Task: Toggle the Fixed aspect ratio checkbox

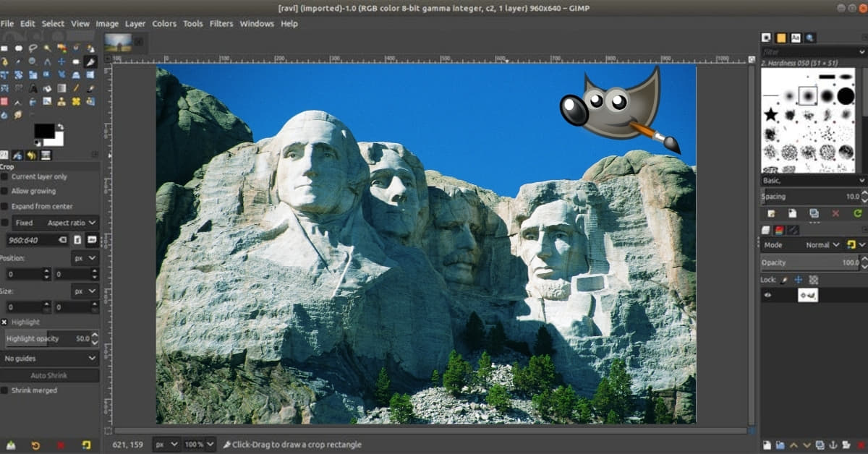Action: (x=4, y=223)
